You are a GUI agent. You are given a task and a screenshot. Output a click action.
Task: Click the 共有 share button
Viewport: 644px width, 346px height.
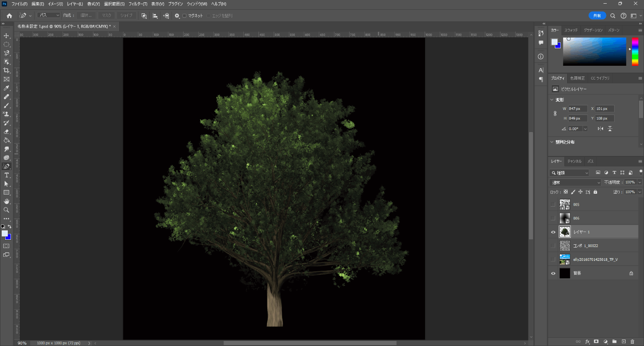point(597,16)
